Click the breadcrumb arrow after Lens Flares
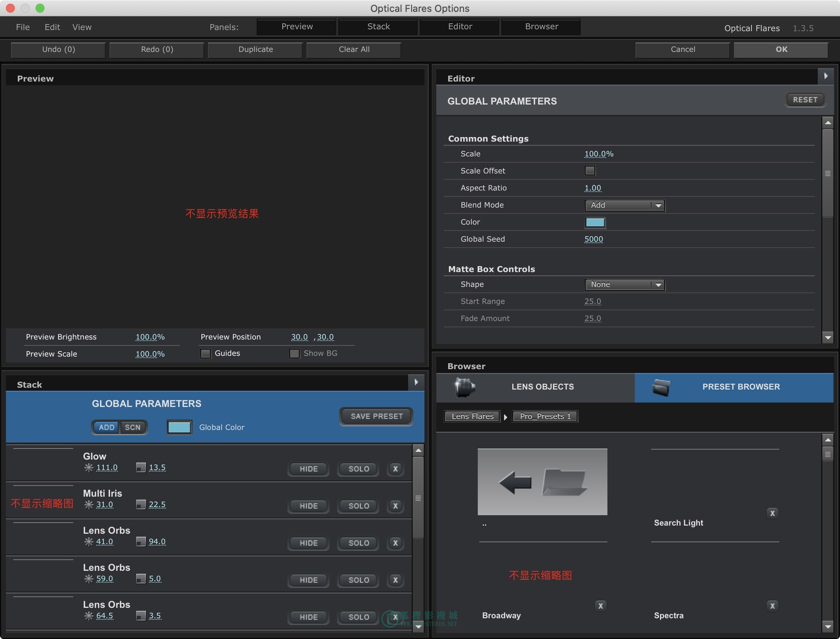 click(x=506, y=417)
